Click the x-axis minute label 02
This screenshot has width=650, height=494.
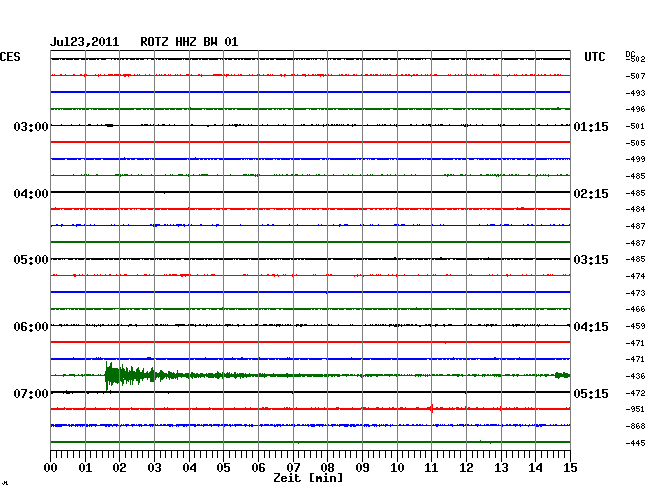tap(119, 468)
